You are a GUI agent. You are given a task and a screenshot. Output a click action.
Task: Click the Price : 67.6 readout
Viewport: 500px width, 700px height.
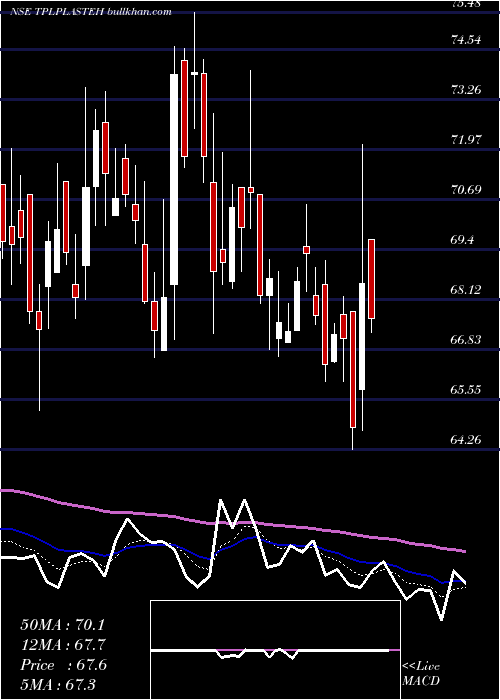[63, 665]
